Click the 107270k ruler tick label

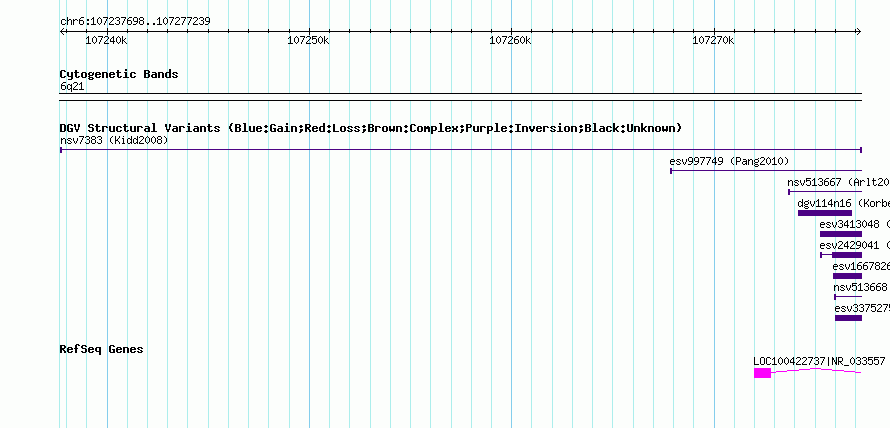pos(713,40)
